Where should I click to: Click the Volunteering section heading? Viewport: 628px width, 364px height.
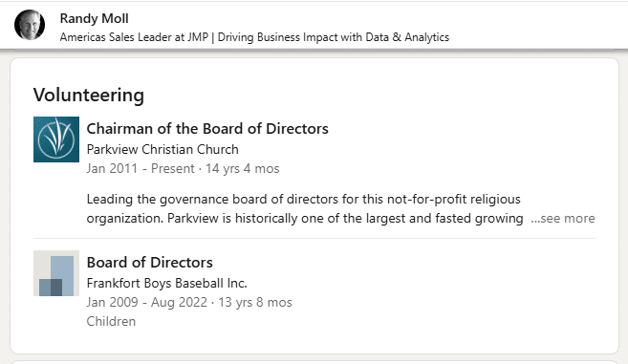89,95
